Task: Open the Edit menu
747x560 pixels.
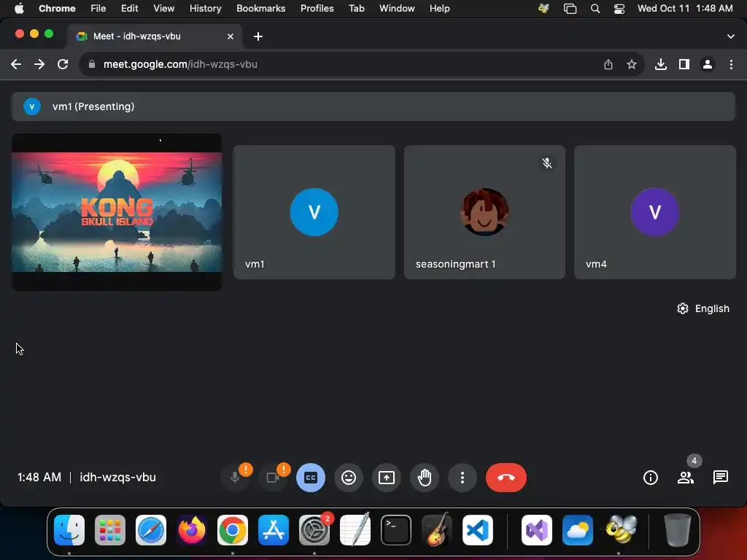Action: point(129,8)
